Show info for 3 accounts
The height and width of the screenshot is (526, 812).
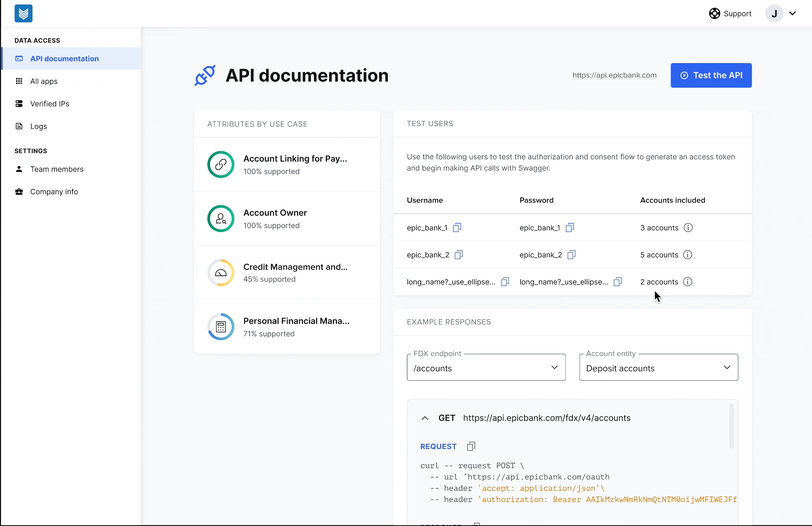[x=688, y=228]
